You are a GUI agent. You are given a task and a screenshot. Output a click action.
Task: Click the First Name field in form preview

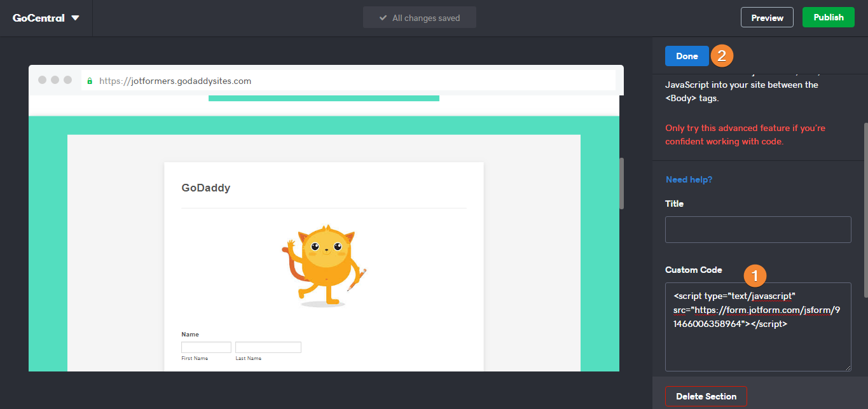206,347
